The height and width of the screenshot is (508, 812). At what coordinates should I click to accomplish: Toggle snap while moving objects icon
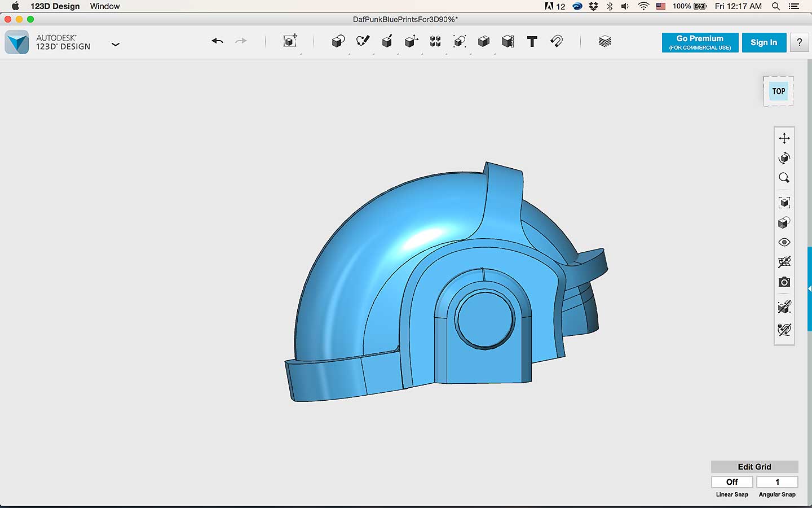tap(784, 307)
